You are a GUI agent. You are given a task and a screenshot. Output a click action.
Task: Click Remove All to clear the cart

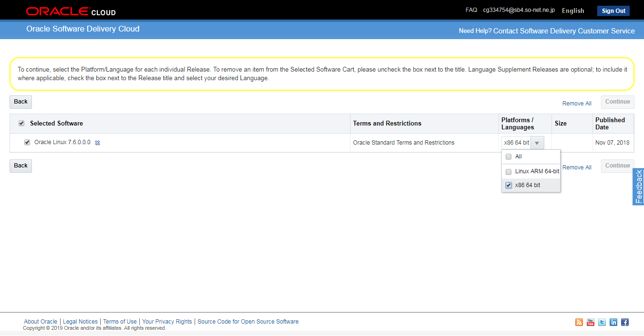[576, 103]
